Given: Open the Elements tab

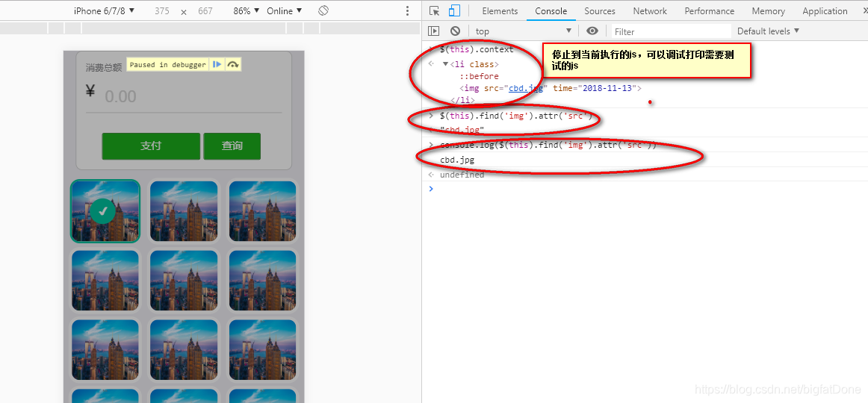Looking at the screenshot, I should click(500, 11).
